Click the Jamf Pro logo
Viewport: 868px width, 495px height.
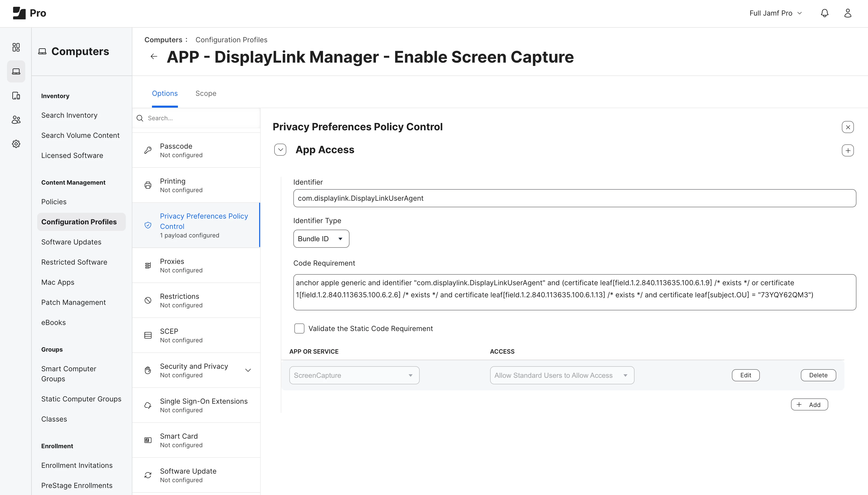coord(29,13)
